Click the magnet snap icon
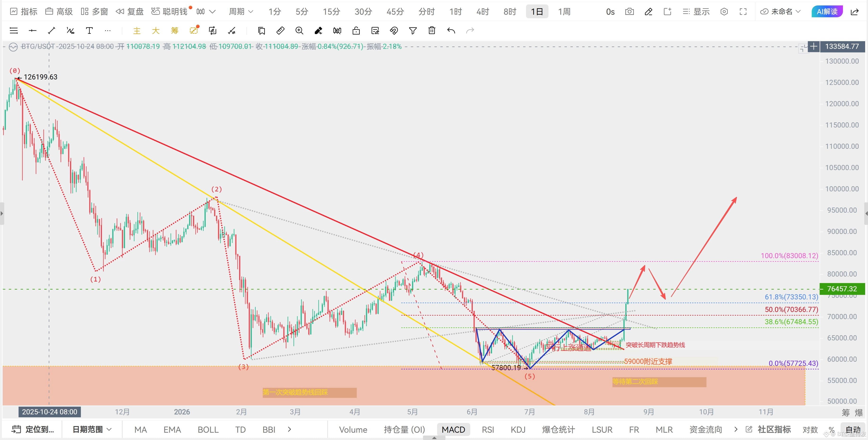868x440 pixels. pos(394,31)
